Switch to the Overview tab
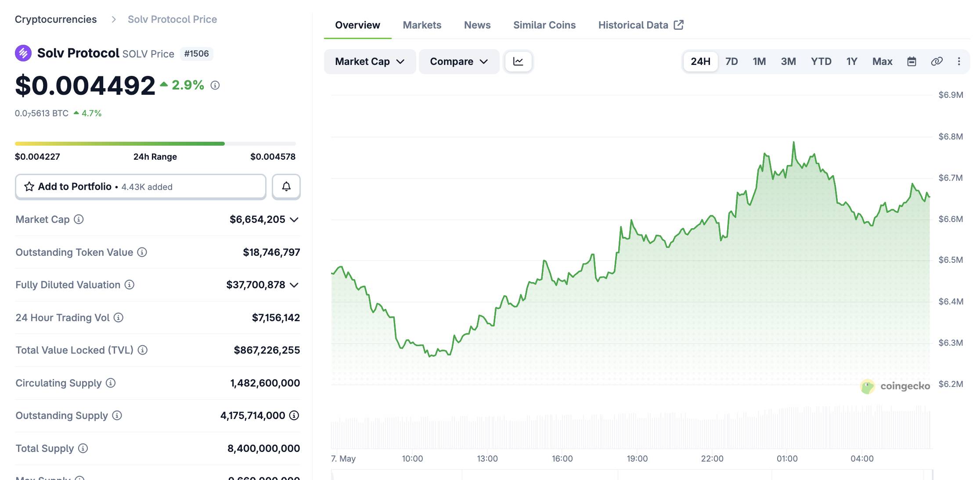Viewport: 980px width, 480px height. [357, 25]
